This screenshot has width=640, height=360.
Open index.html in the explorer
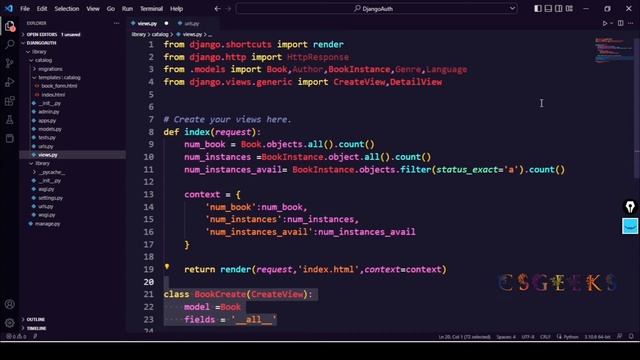coord(53,95)
